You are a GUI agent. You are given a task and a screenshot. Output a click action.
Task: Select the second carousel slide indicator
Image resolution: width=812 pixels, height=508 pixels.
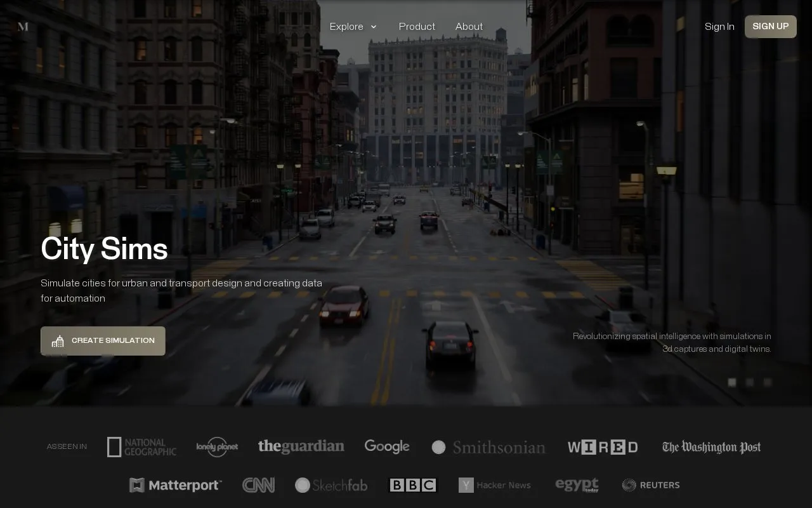(750, 382)
